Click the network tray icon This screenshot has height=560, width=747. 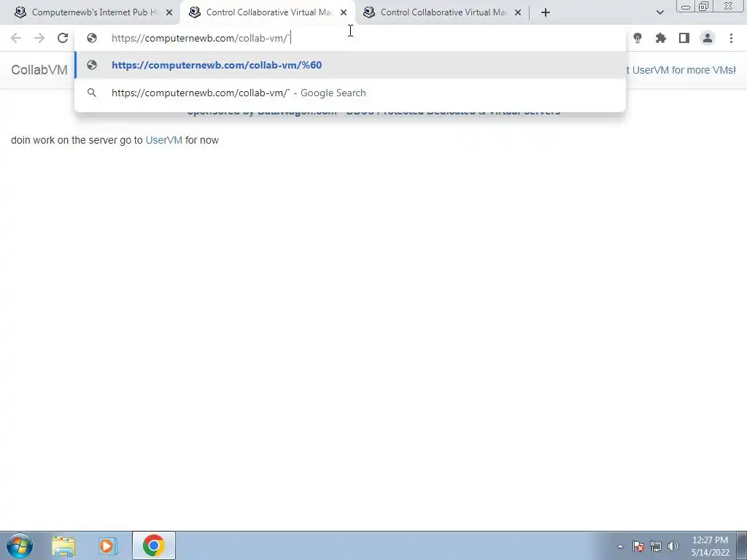point(656,546)
